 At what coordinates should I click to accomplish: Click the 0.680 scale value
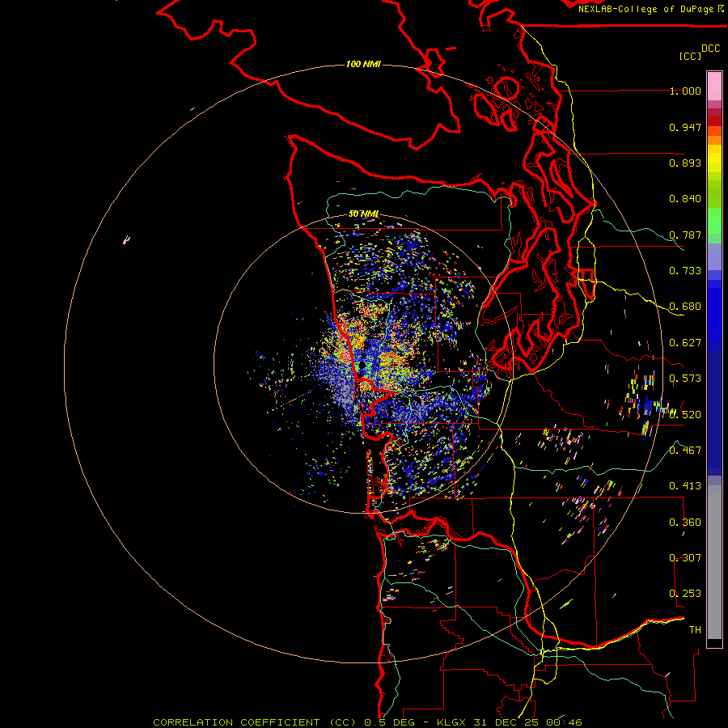(685, 307)
